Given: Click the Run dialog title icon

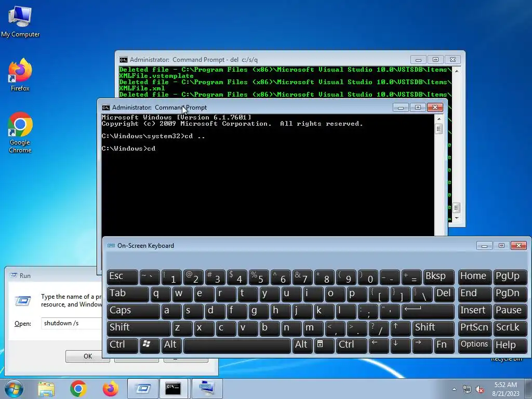Looking at the screenshot, I should tap(13, 275).
